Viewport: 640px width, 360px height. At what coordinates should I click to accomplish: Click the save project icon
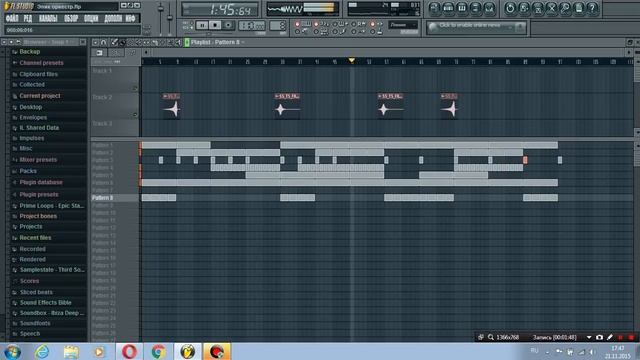pos(524,8)
